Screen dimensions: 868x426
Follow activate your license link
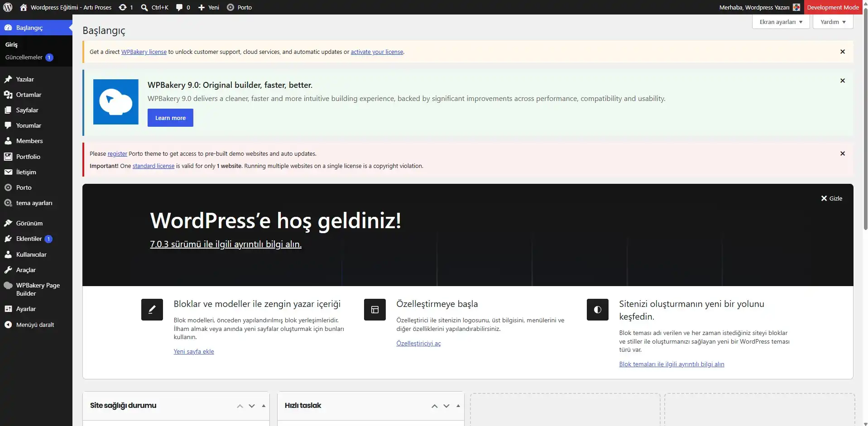[x=377, y=52]
